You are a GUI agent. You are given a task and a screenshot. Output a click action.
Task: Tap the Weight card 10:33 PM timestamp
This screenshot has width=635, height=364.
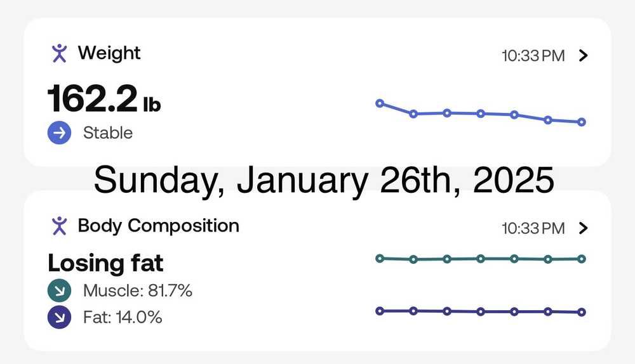tap(533, 56)
